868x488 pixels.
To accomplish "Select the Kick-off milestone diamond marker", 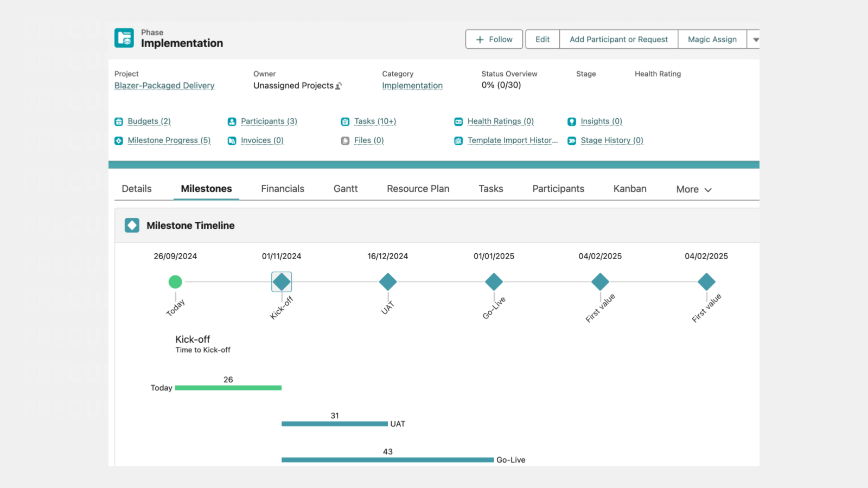I will point(282,282).
